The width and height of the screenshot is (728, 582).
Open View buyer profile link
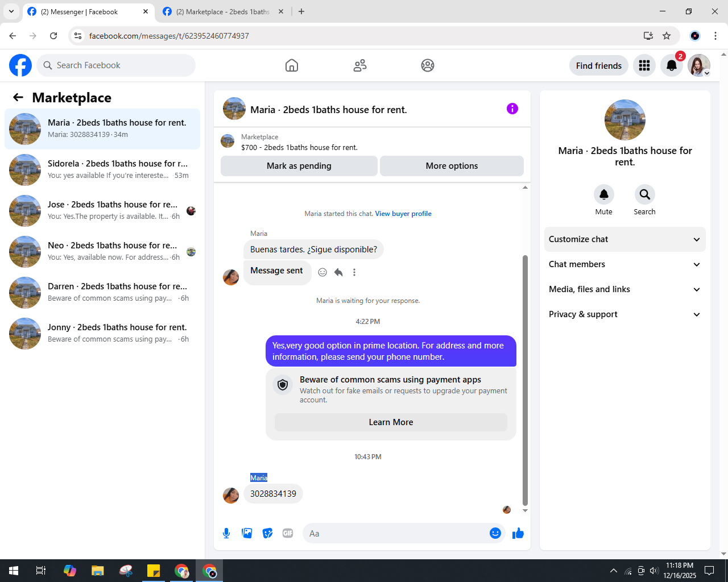tap(403, 214)
